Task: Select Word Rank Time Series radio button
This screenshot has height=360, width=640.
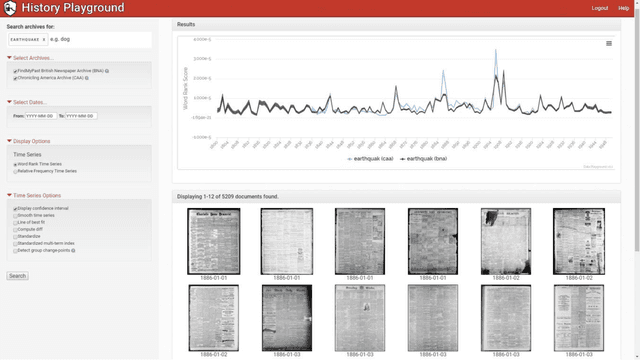Action: click(15, 164)
